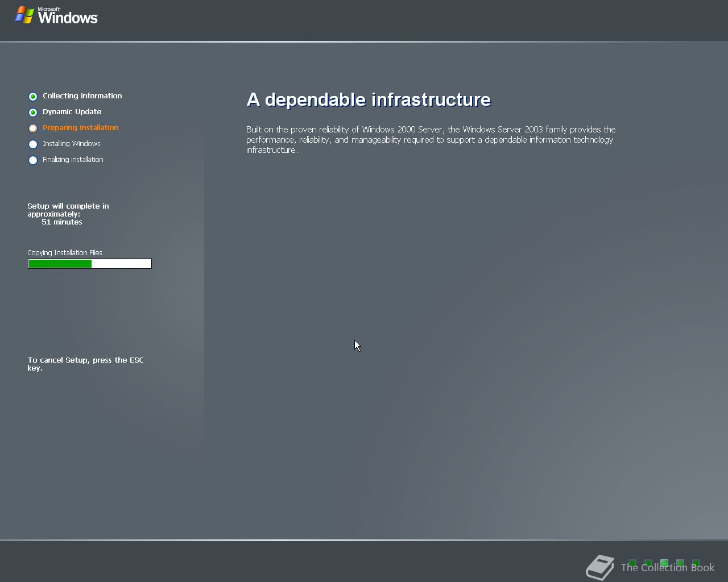Click the "A dependable infrastructure" heading

(369, 99)
